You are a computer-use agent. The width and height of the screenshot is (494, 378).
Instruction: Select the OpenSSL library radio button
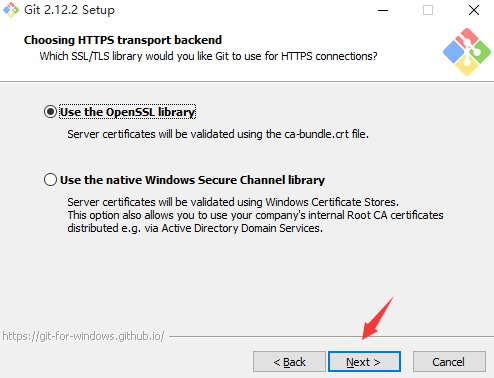[50, 112]
